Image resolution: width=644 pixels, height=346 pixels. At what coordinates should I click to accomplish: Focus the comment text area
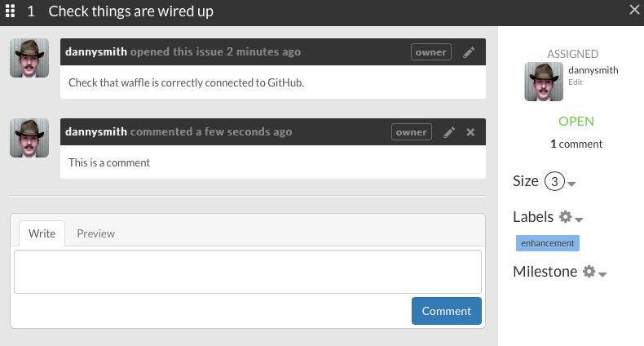point(247,271)
